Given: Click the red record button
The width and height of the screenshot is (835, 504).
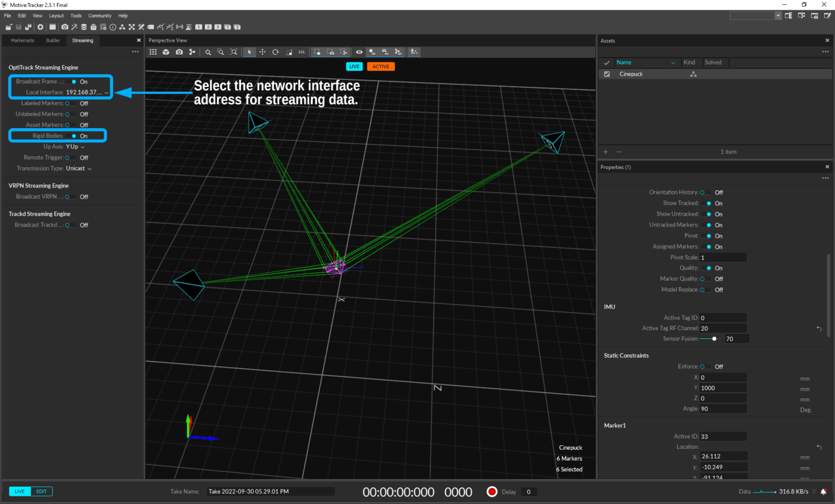Looking at the screenshot, I should (x=491, y=492).
